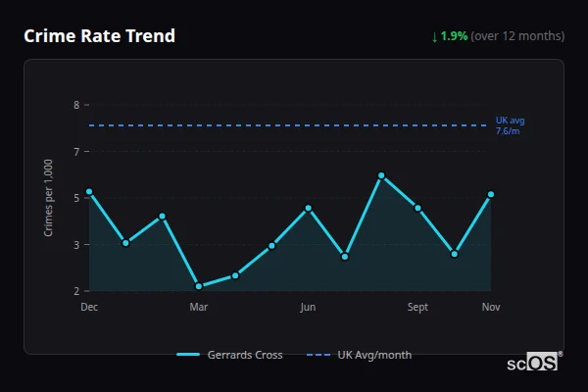Click the y-axis value 5
Viewport: 588px width, 392px height.
[76, 198]
